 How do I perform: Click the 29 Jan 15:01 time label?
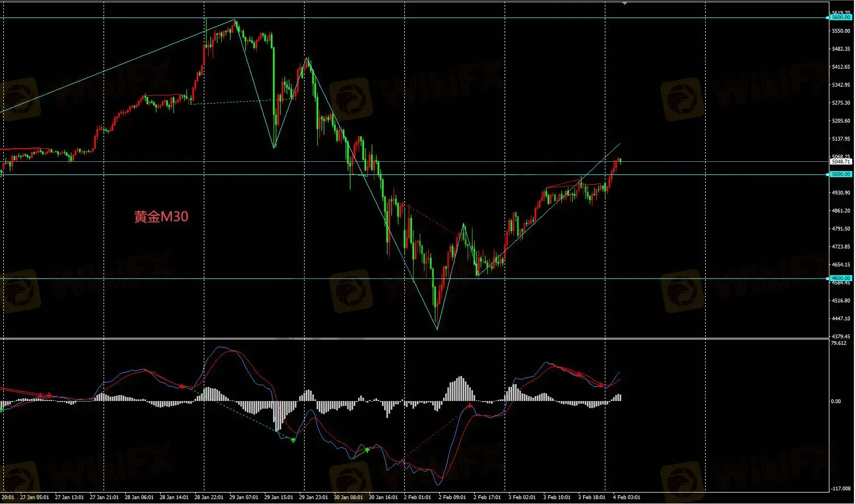pos(278,497)
